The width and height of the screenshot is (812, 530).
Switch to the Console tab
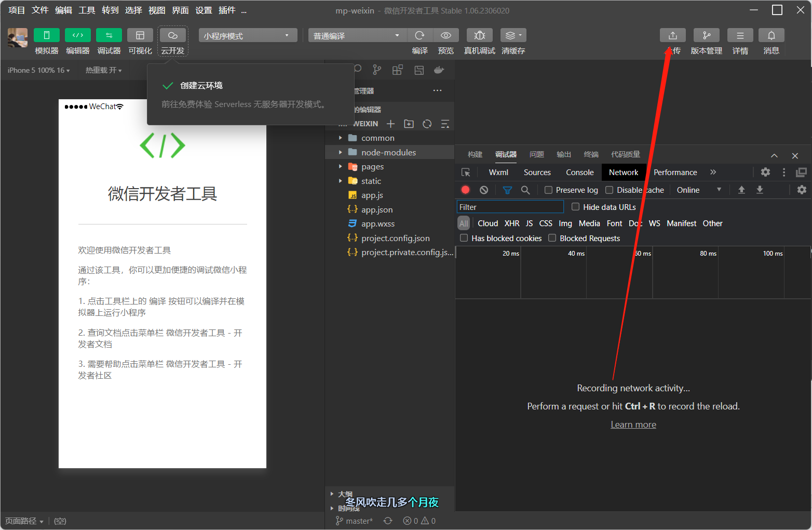(x=580, y=173)
